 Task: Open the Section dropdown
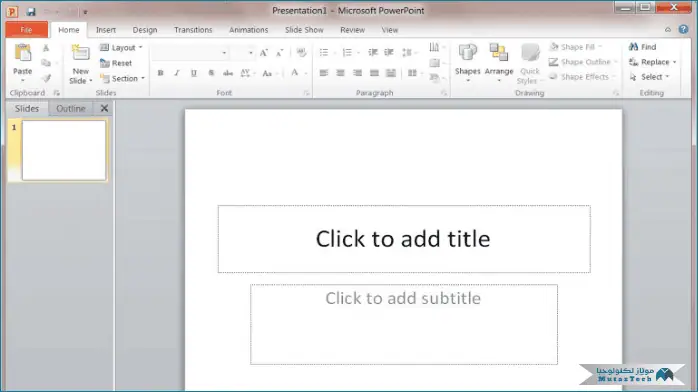(x=123, y=78)
